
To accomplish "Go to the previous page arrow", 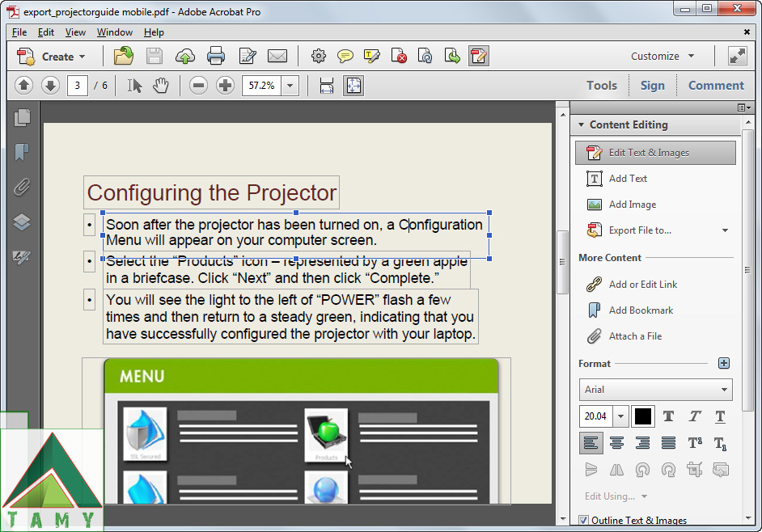I will (x=23, y=85).
